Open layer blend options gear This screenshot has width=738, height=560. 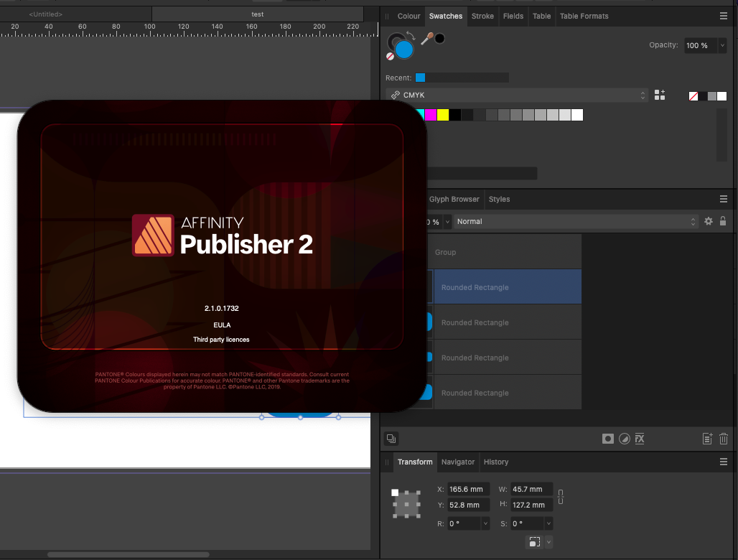(x=709, y=221)
